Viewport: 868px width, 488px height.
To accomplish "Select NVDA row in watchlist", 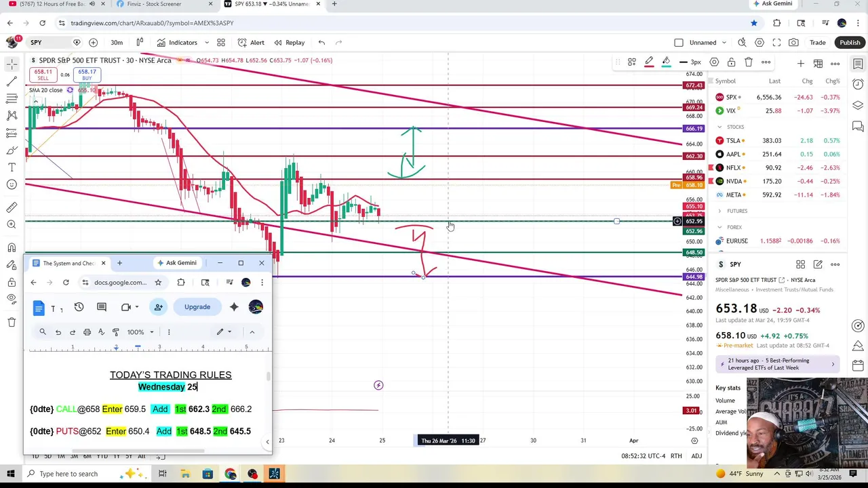I will tap(779, 181).
